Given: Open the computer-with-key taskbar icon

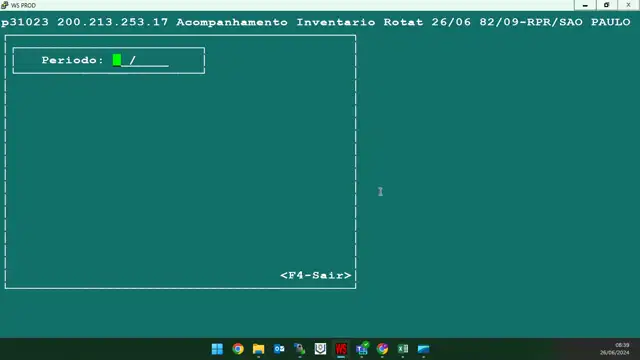Looking at the screenshot, I should click(x=300, y=349).
